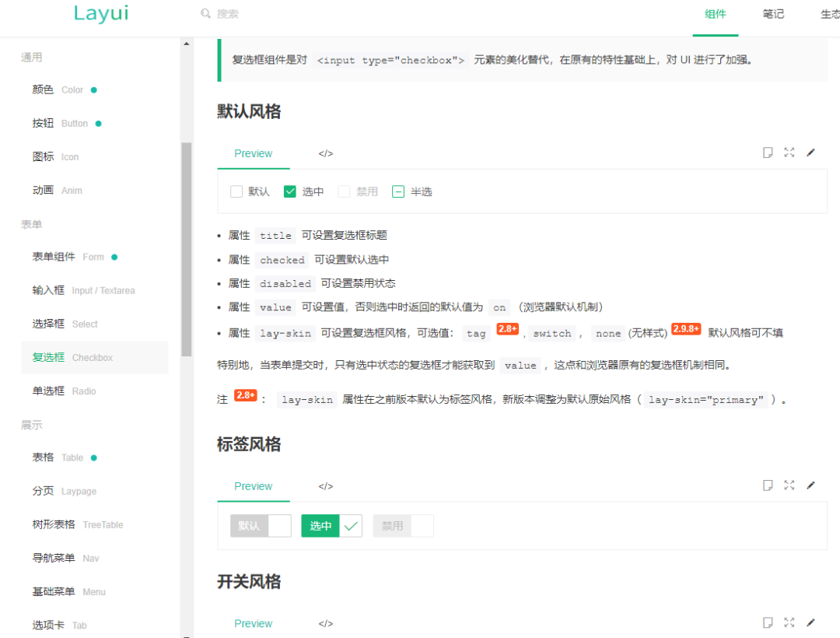
Task: Switch to code view tab in 默认风格
Action: [x=325, y=154]
